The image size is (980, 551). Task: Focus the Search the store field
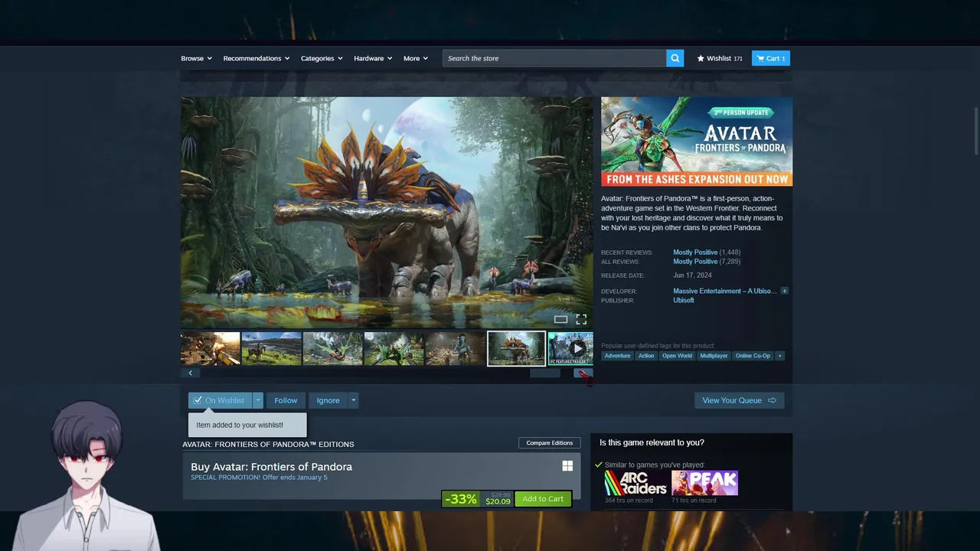[554, 58]
